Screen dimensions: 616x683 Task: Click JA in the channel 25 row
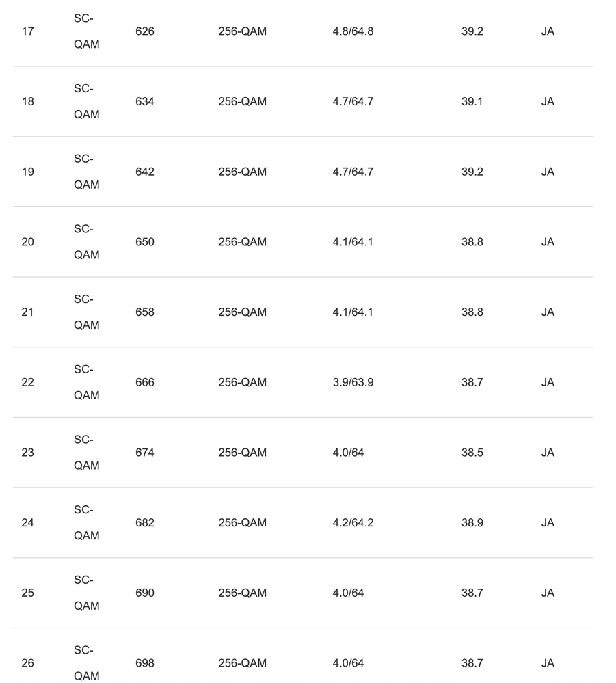pos(548,593)
